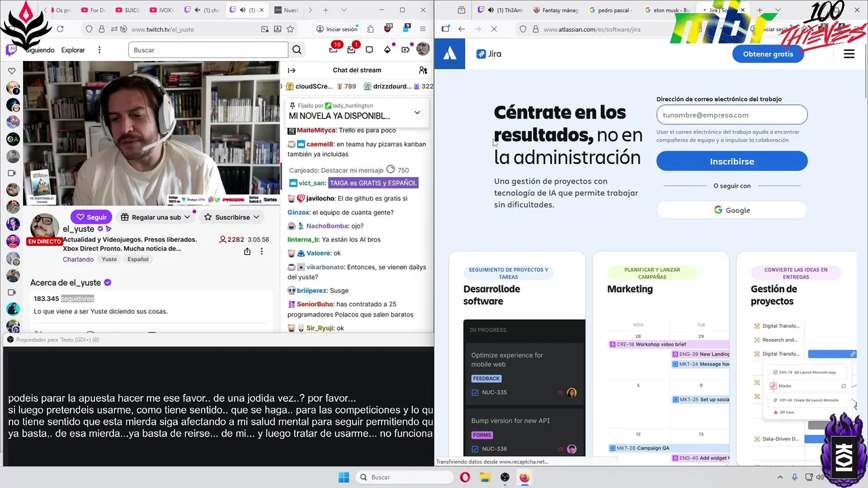
Task: Open the Jira site hamburger menu
Action: pyautogui.click(x=849, y=54)
